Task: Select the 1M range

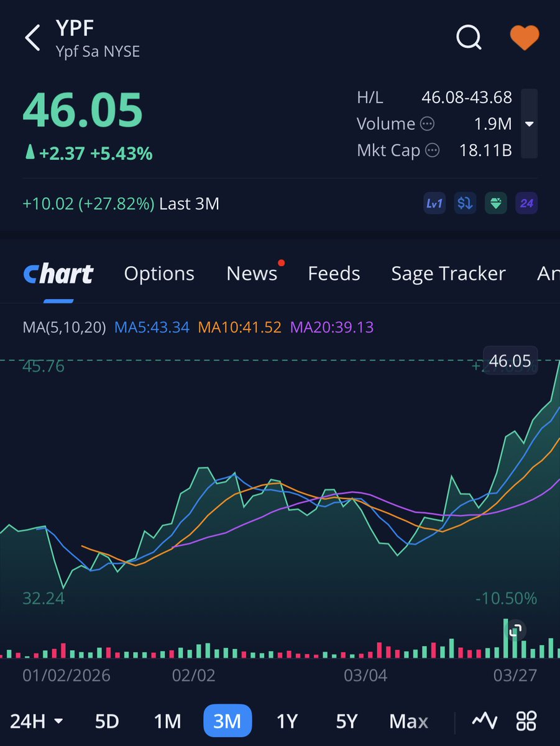Action: point(167,721)
